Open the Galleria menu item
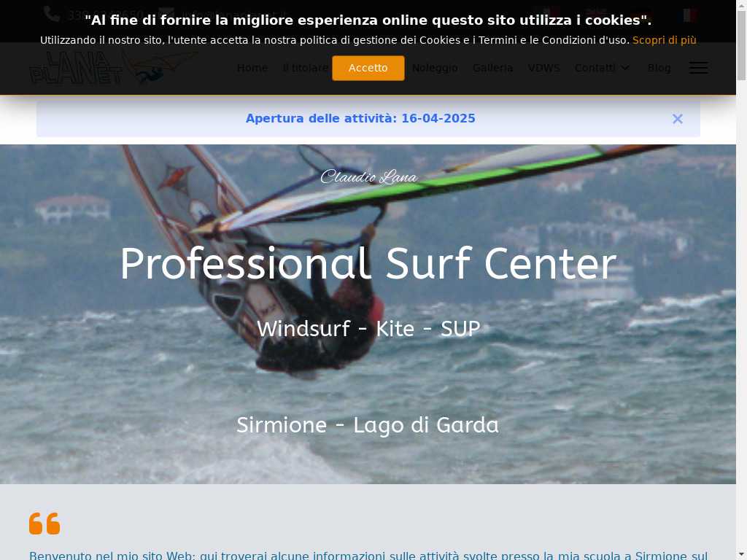 pos(492,68)
